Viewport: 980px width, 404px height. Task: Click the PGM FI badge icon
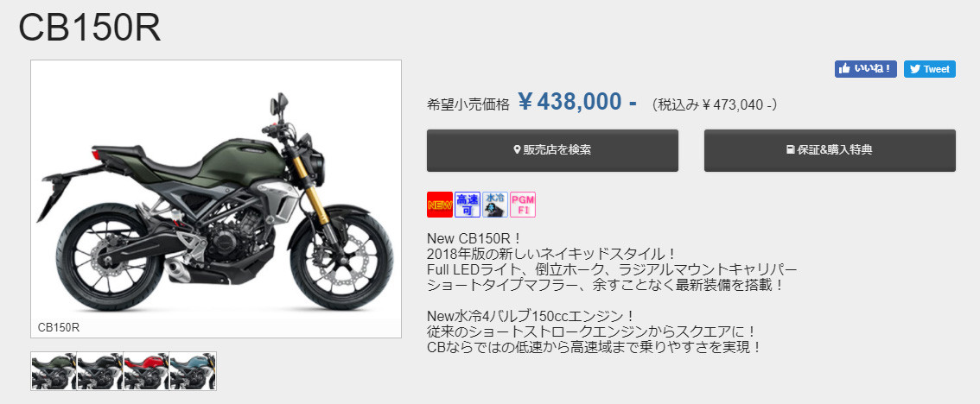[x=523, y=205]
